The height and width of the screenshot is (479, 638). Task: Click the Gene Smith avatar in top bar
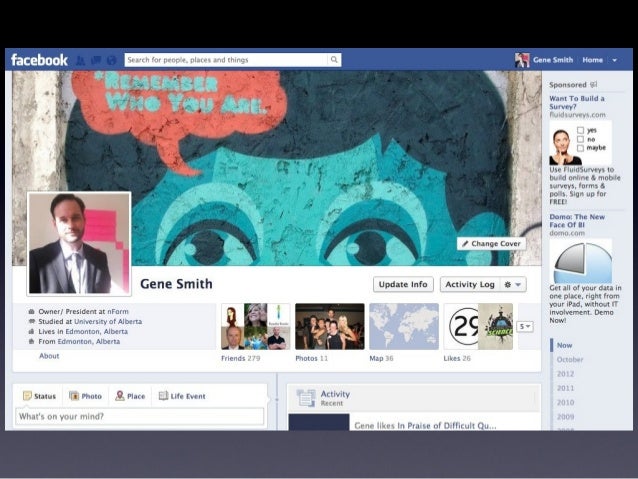click(522, 60)
